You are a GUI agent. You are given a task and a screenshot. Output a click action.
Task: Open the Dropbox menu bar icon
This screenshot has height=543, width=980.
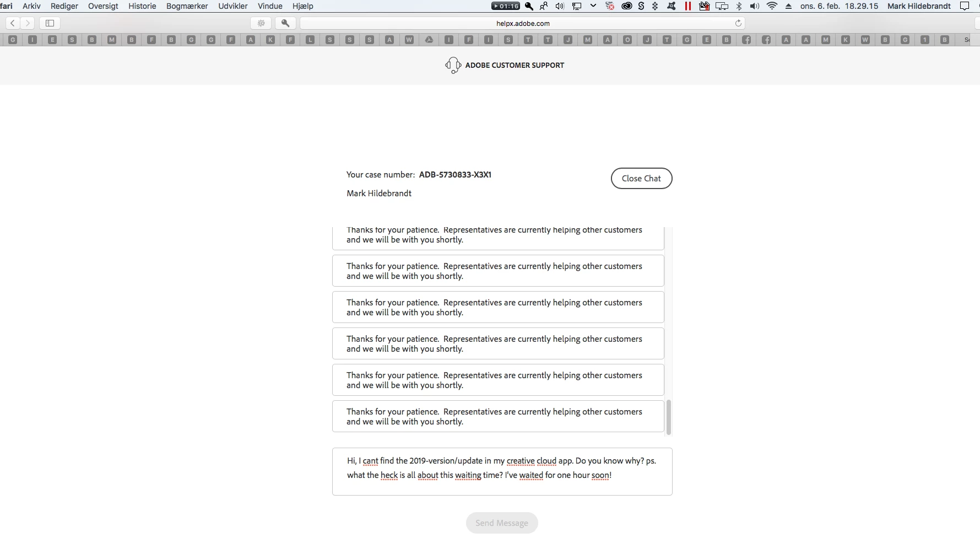655,6
